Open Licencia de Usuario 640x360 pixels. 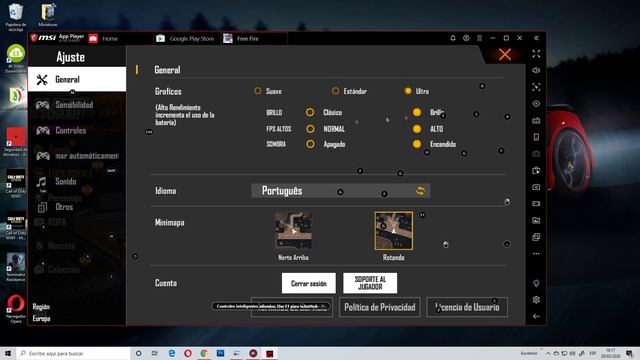[467, 307]
